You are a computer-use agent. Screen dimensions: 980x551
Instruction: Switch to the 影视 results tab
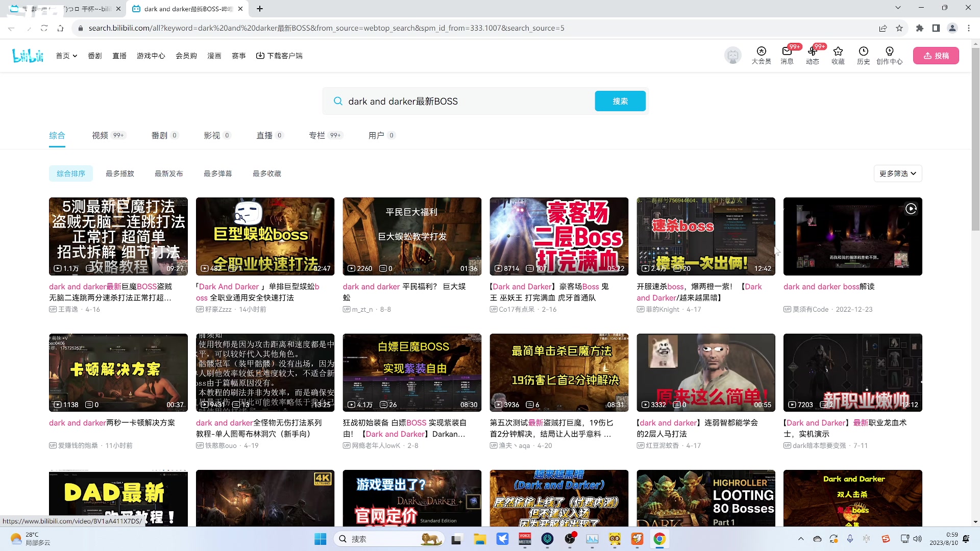point(217,135)
